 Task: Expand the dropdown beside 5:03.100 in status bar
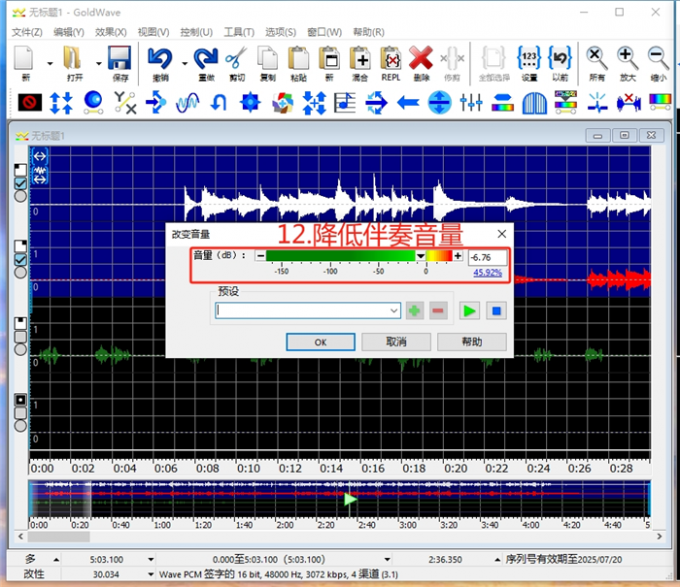pos(150,559)
